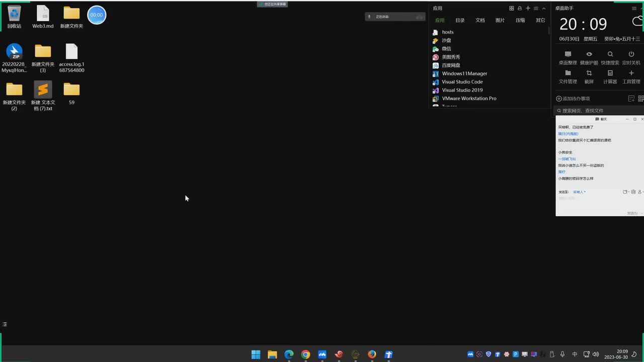Open 文件管理 file manager tool
Viewport: 644px width, 362px height.
(568, 77)
